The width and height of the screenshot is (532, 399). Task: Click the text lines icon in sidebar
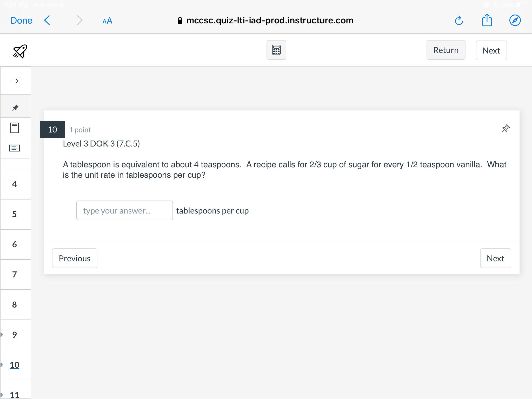click(15, 148)
